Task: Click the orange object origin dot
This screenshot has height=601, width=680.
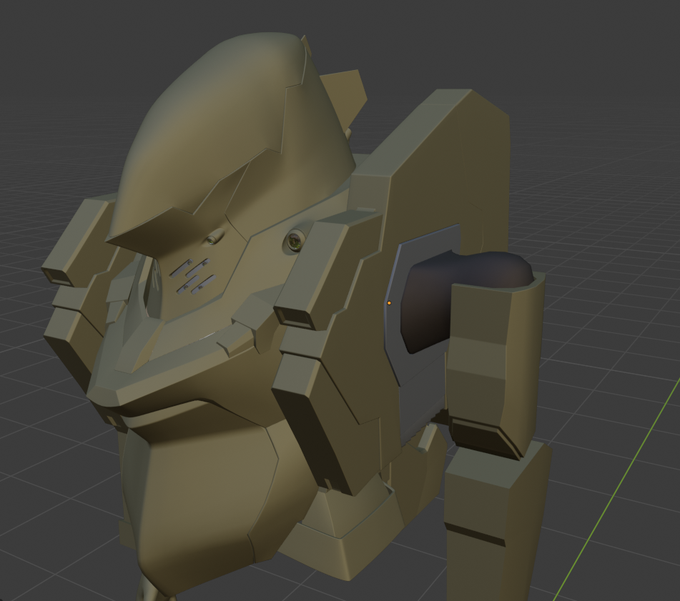Action: point(389,303)
